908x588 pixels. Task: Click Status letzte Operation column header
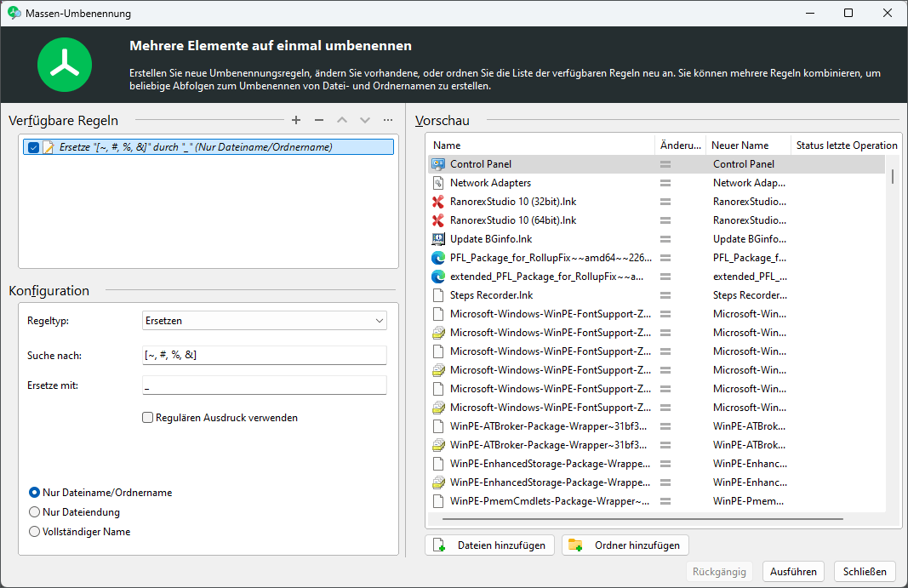click(846, 146)
